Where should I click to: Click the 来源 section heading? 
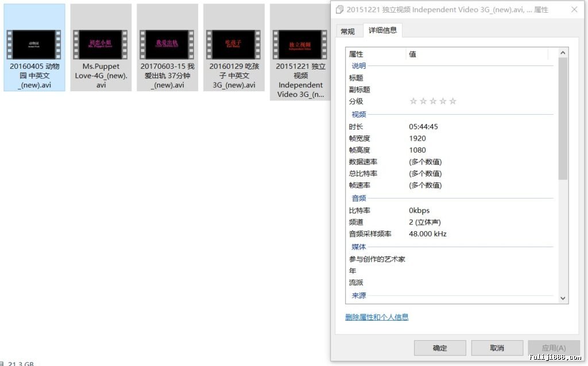[x=358, y=295]
